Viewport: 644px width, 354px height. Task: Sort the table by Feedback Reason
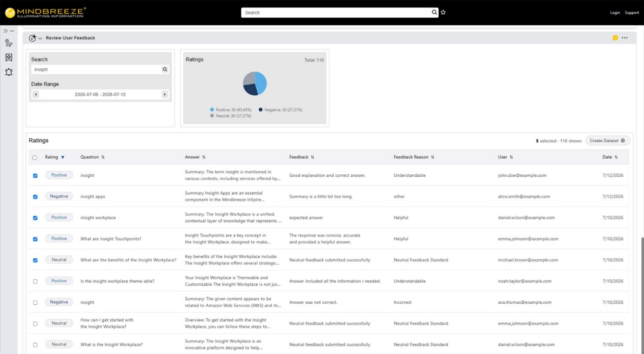432,157
